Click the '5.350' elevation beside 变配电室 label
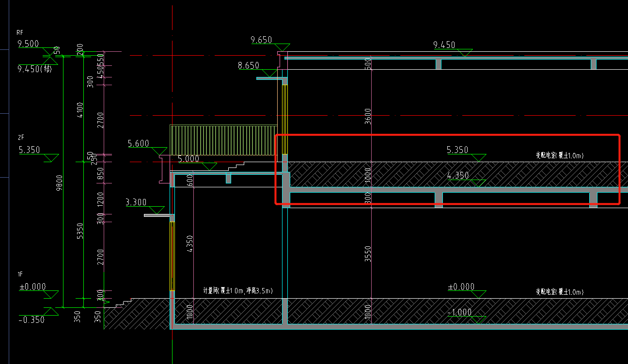The height and width of the screenshot is (364, 628). click(457, 150)
